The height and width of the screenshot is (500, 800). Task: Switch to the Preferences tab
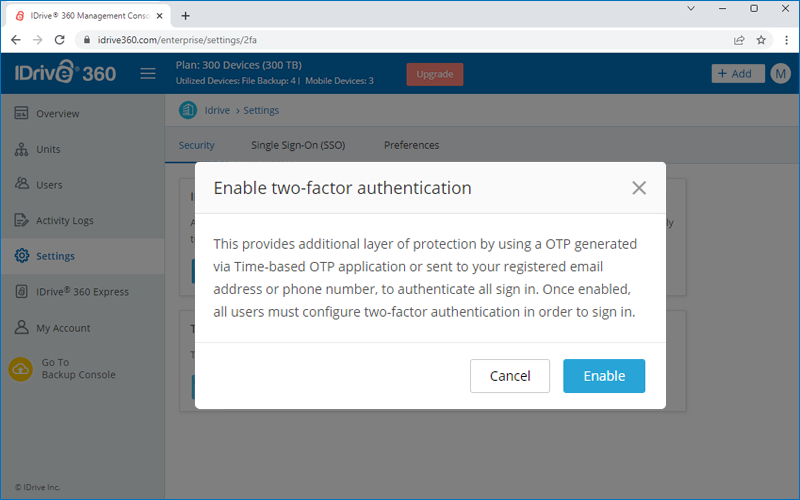[411, 145]
